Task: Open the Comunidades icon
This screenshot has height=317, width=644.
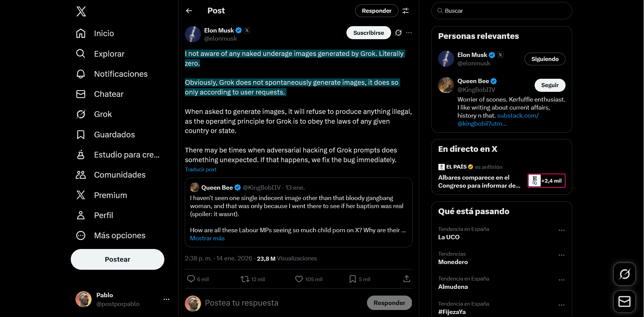Action: (81, 175)
